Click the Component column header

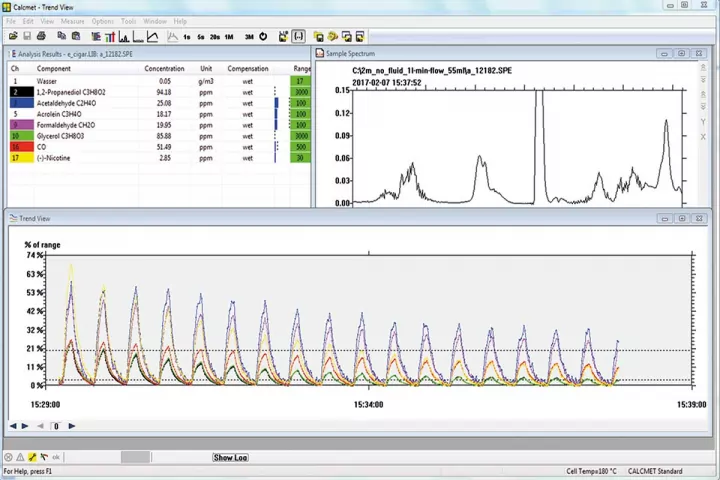click(x=54, y=69)
